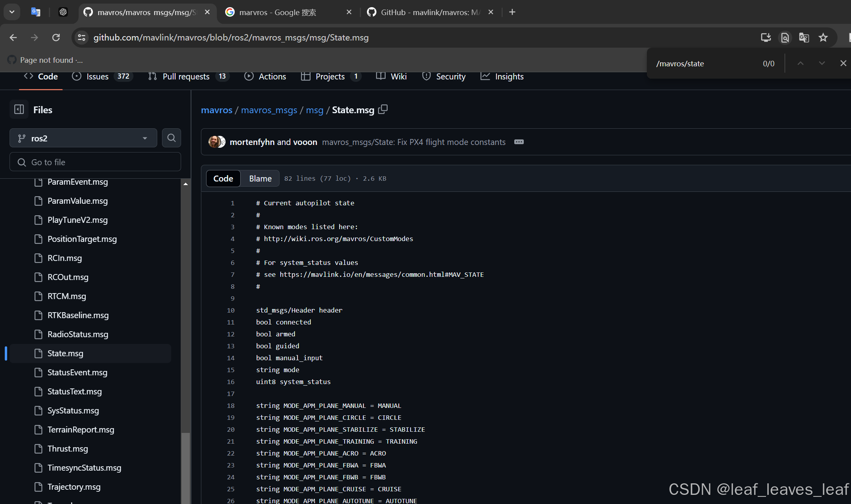Reload the current page
This screenshot has height=504, width=851.
tap(56, 37)
